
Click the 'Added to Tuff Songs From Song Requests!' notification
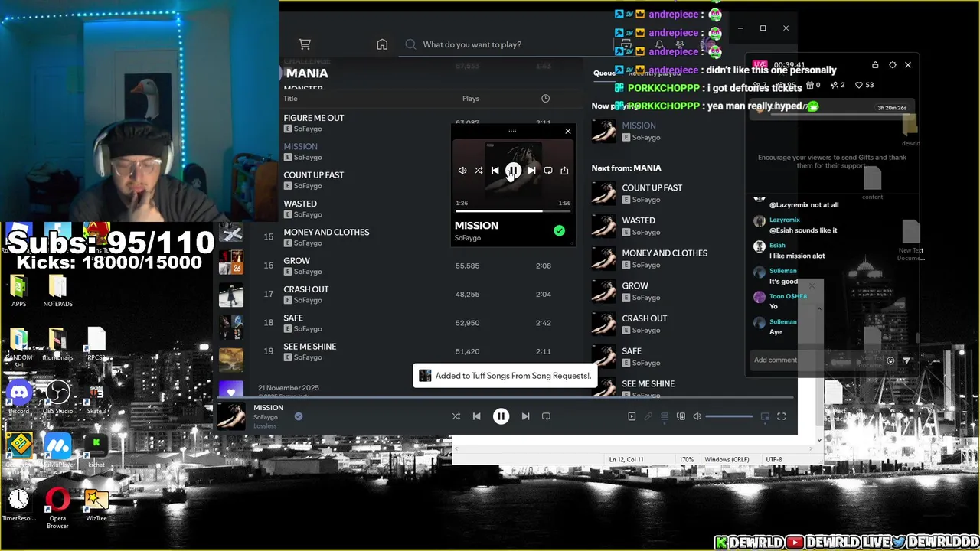(x=505, y=376)
